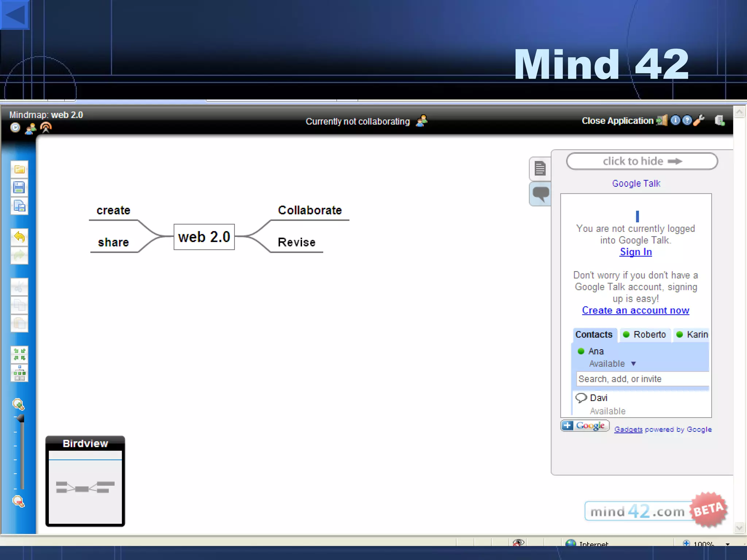The width and height of the screenshot is (747, 560).
Task: Click the page scrollbar up arrow
Action: pyautogui.click(x=739, y=112)
